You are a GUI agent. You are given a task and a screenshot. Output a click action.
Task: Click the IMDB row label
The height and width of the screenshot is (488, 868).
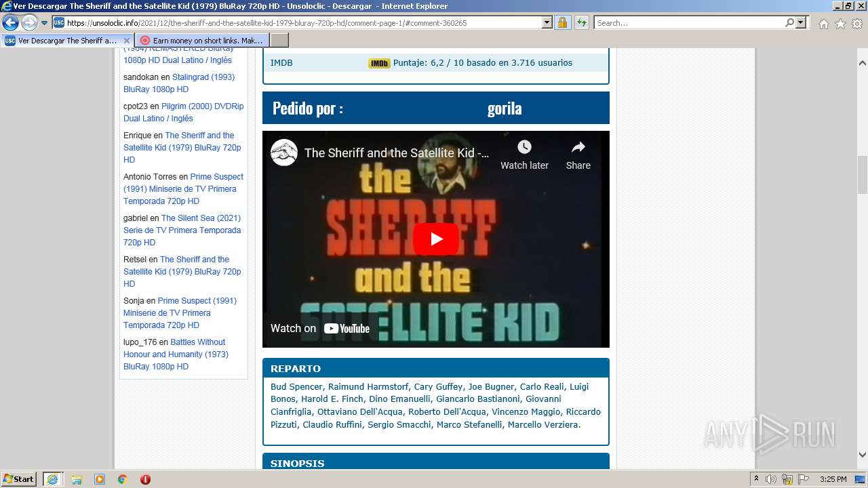click(x=281, y=63)
